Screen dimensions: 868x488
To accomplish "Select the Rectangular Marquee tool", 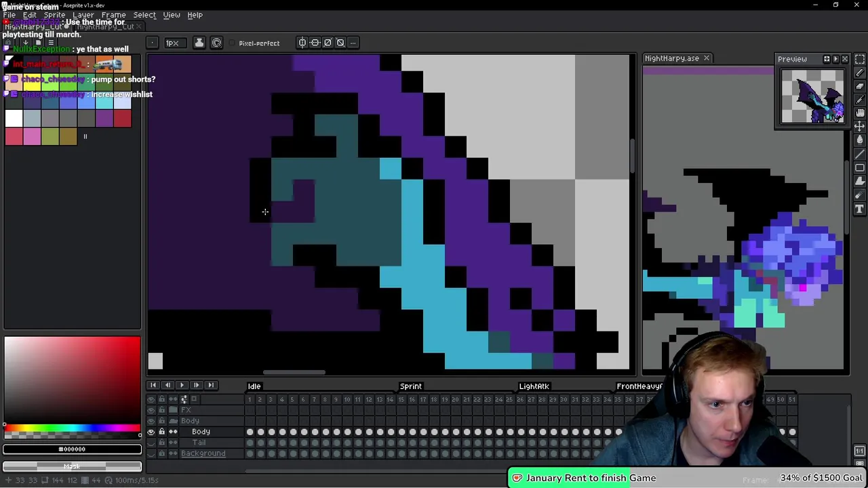I will tap(859, 59).
